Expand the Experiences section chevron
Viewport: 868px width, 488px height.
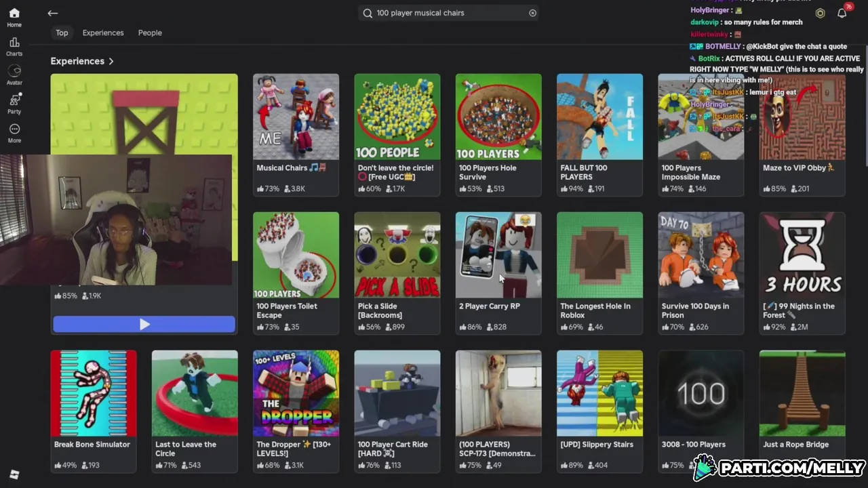click(111, 61)
